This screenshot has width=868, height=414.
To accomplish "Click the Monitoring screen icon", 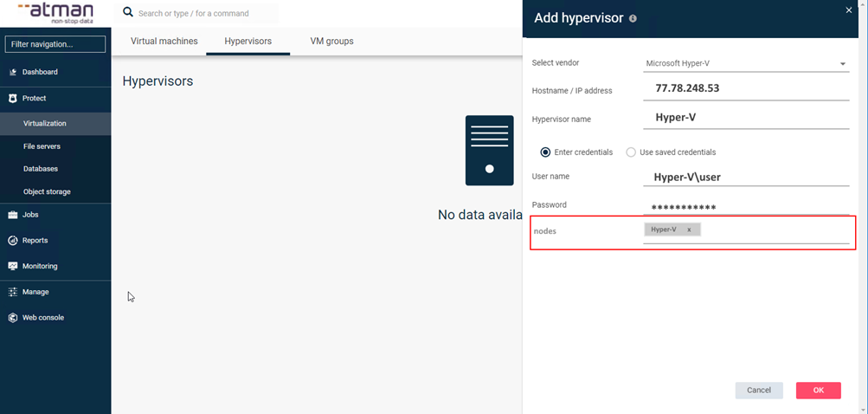I will (x=13, y=267).
